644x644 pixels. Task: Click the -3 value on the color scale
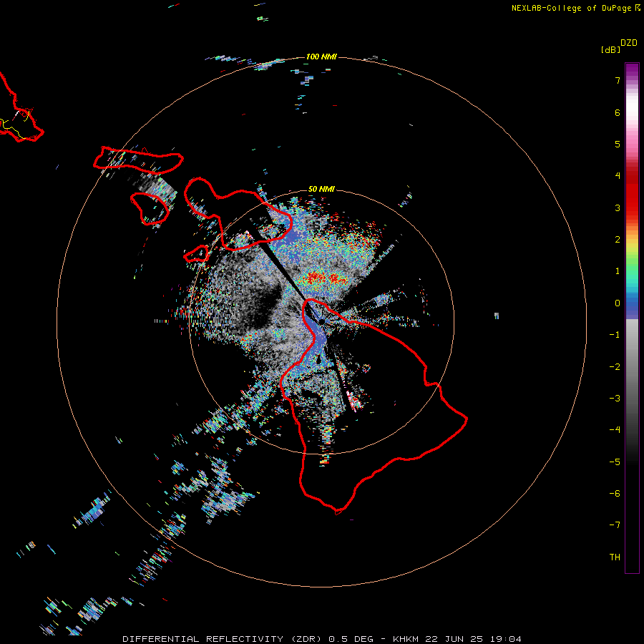coord(615,399)
